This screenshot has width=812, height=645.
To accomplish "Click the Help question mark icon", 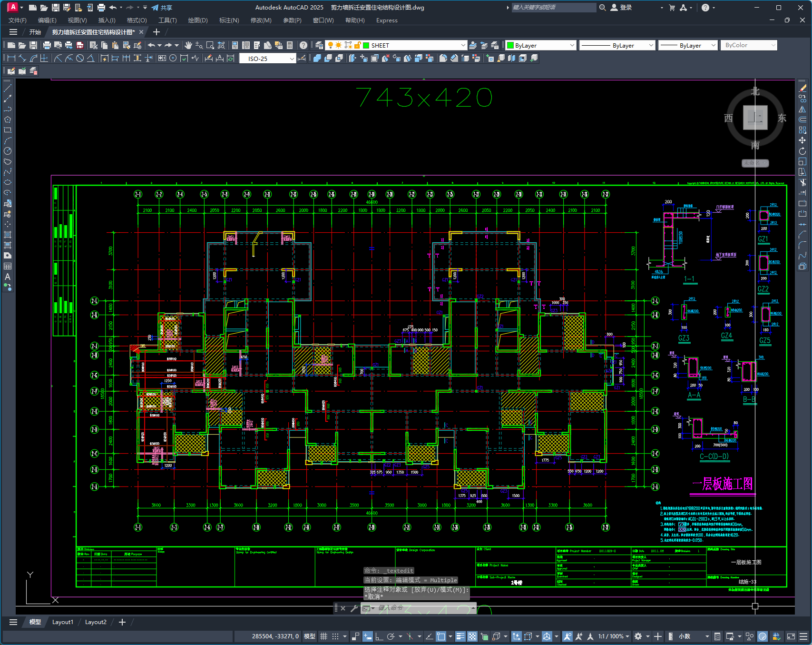I will pyautogui.click(x=303, y=45).
